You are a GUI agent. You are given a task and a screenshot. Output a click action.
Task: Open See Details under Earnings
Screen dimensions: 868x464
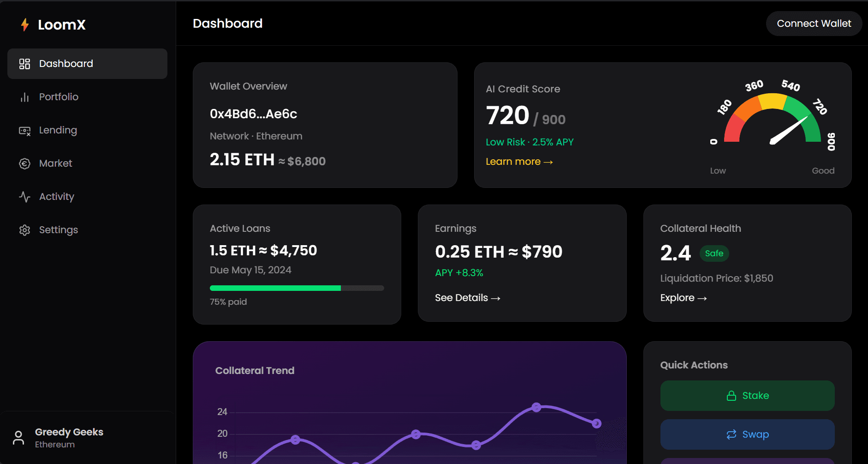click(x=468, y=298)
